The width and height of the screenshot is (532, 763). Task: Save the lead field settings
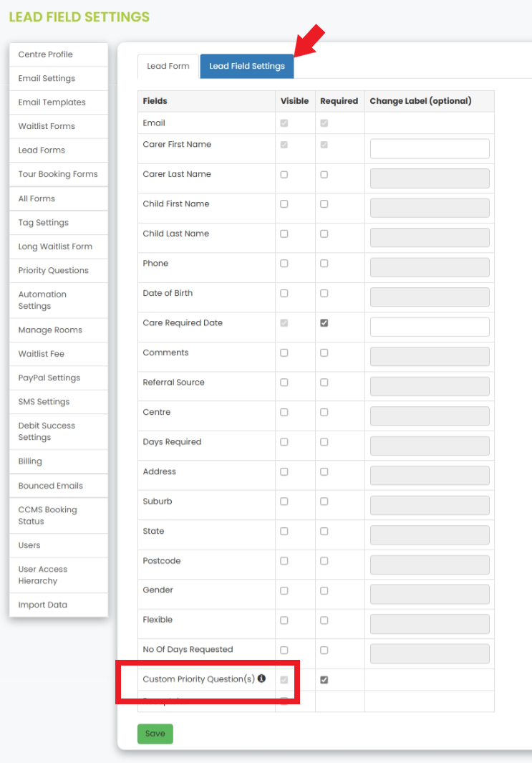(x=155, y=734)
